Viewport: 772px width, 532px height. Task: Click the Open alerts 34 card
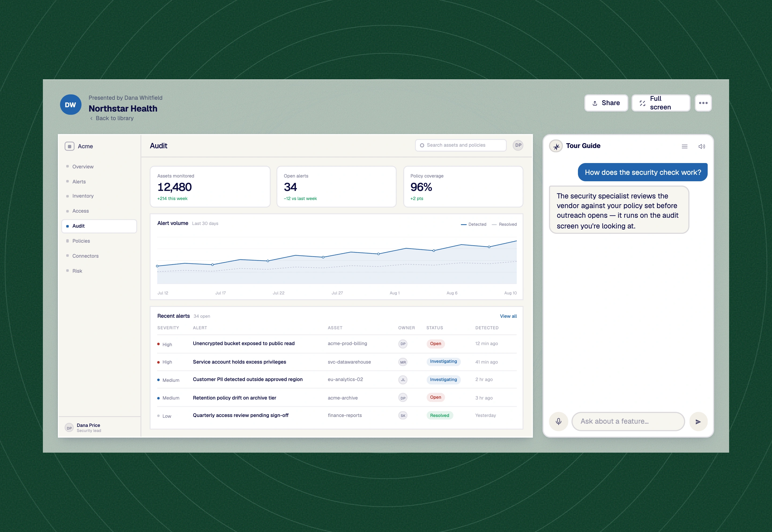click(x=336, y=187)
